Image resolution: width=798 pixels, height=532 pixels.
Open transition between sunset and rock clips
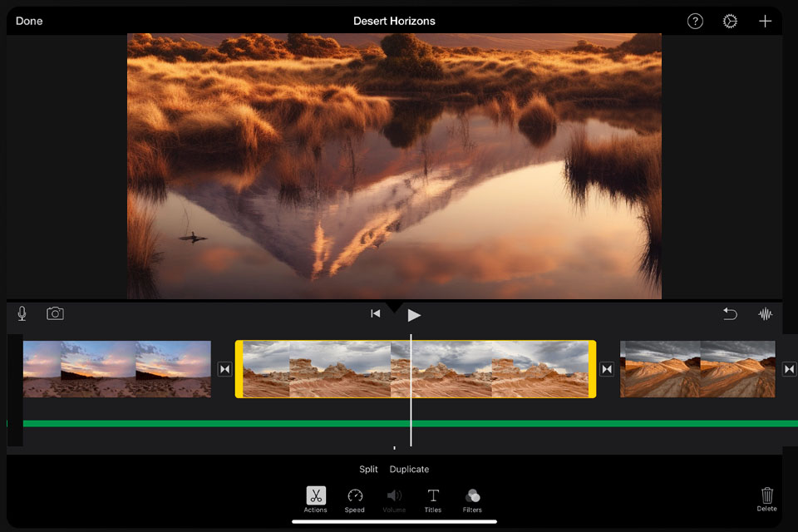pos(224,369)
